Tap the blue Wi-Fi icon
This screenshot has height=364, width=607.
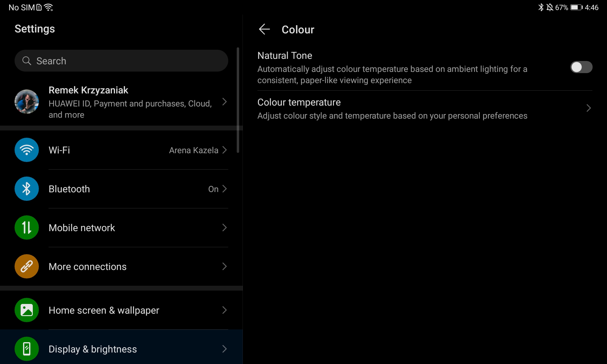(x=27, y=150)
